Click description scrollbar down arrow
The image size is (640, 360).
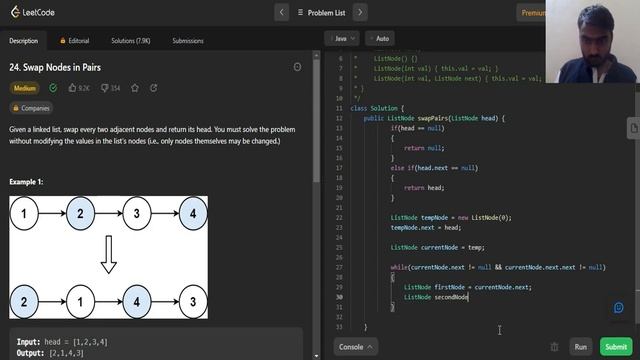(316, 356)
